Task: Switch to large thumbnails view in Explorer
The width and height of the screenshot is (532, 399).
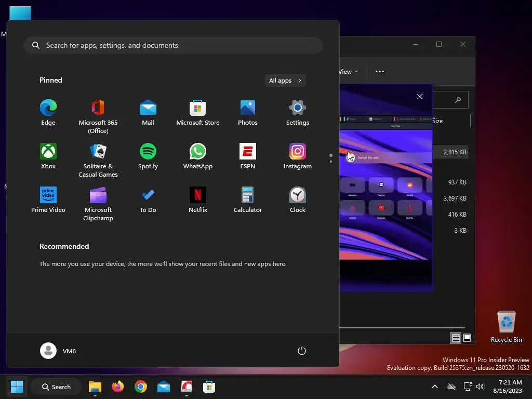Action: coord(467,338)
